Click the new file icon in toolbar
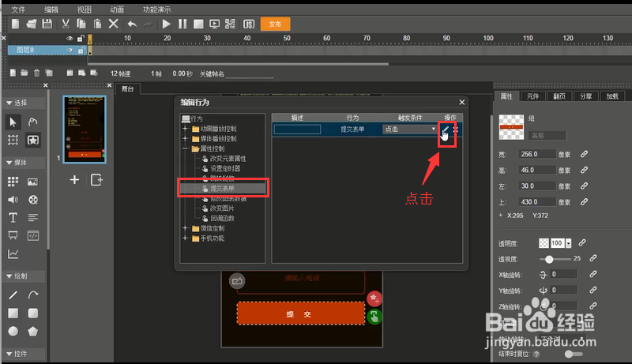This screenshot has width=632, height=364. 15,24
